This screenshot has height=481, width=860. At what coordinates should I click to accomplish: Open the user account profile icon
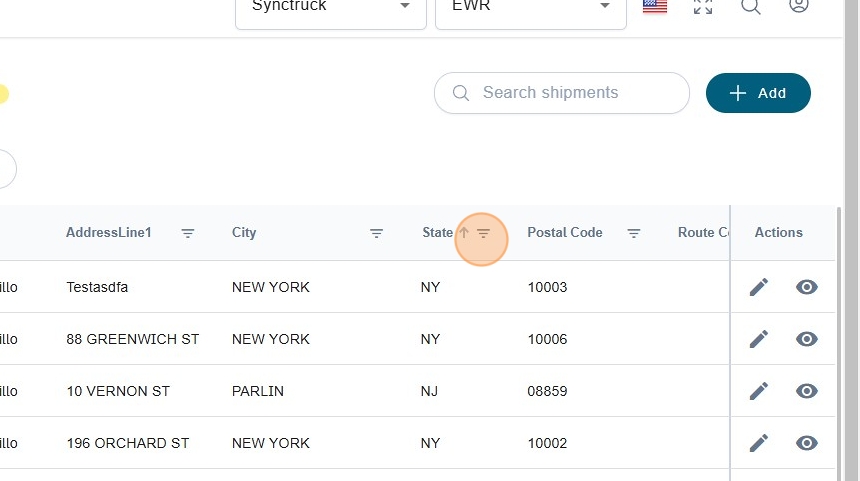coord(798,6)
